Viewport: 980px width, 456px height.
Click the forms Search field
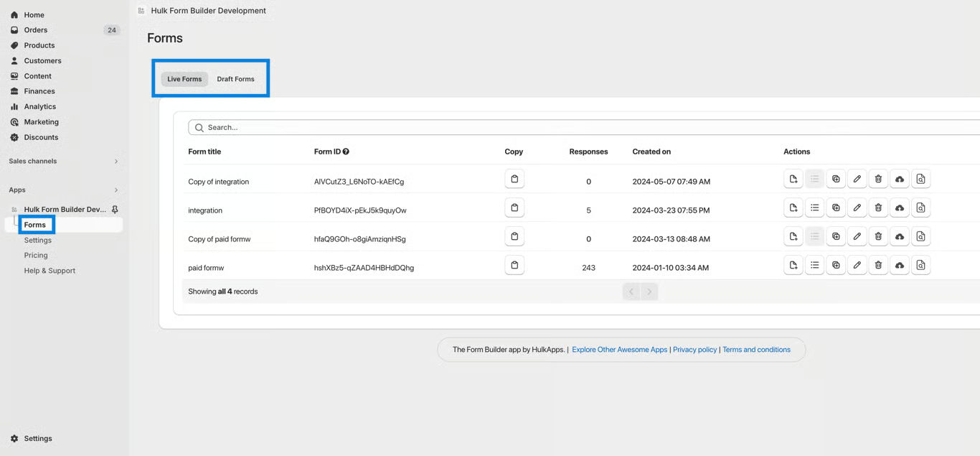[584, 127]
